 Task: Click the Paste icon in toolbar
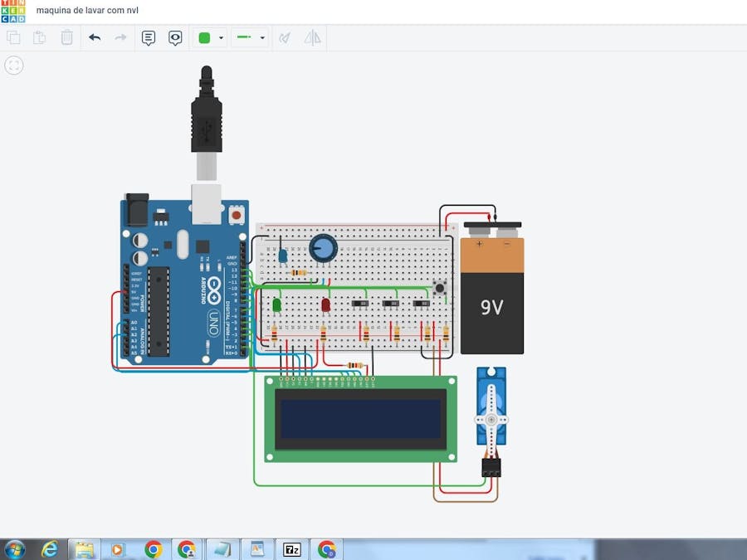[39, 37]
